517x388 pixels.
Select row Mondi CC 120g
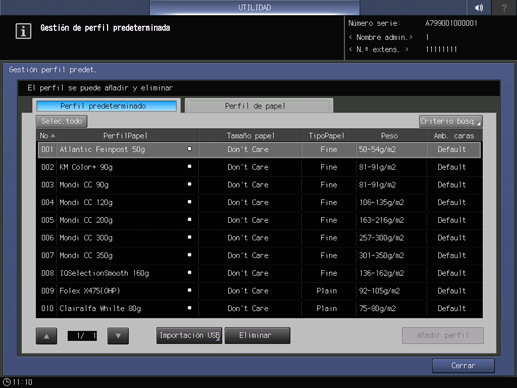pyautogui.click(x=259, y=203)
